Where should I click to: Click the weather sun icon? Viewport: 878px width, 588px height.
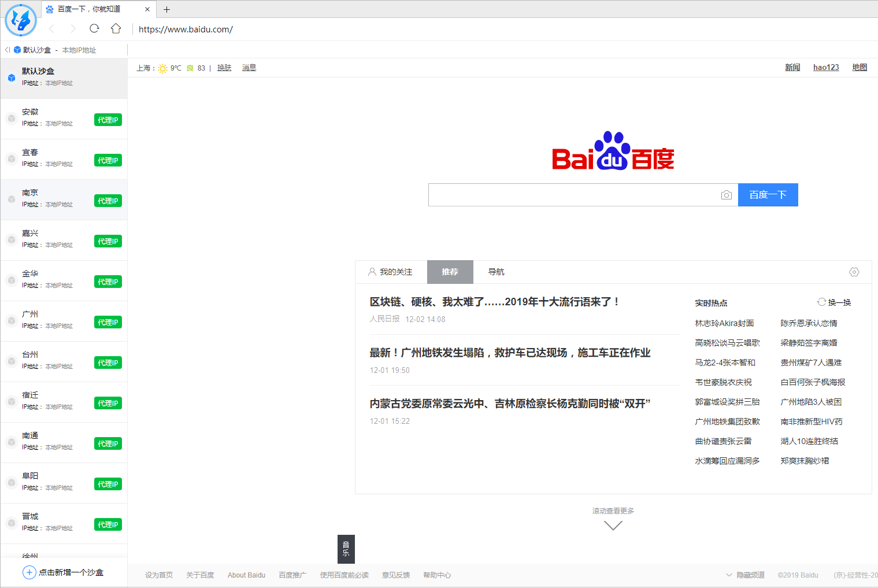point(163,68)
